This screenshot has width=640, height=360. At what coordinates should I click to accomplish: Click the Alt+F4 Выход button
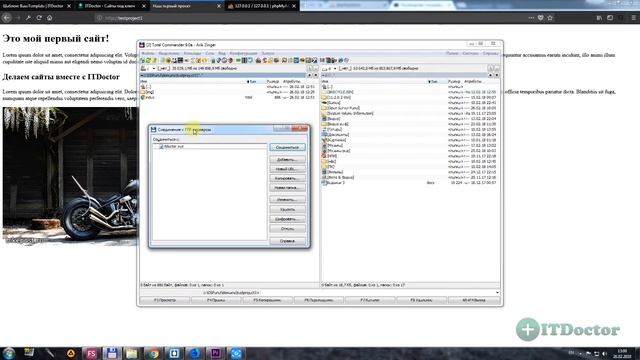point(474,300)
